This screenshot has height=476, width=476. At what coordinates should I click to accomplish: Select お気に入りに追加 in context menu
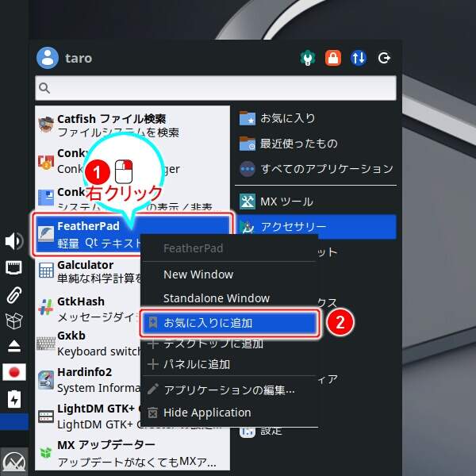pyautogui.click(x=230, y=323)
